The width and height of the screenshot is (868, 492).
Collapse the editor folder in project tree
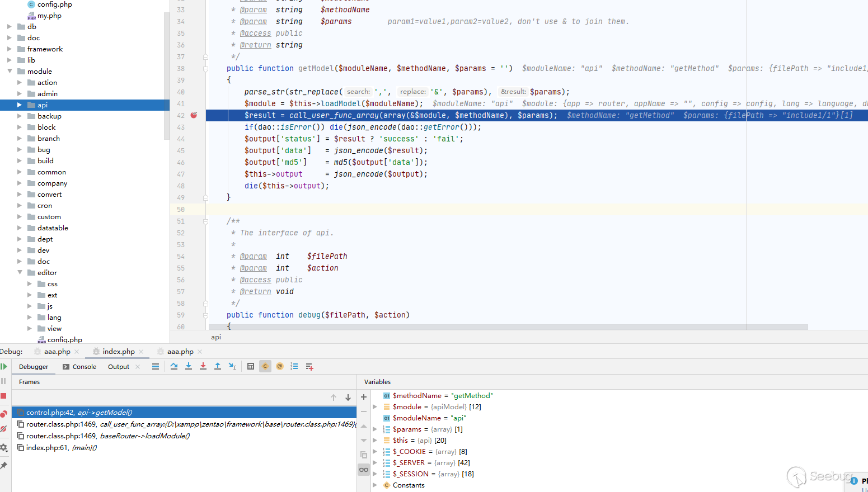(x=20, y=273)
